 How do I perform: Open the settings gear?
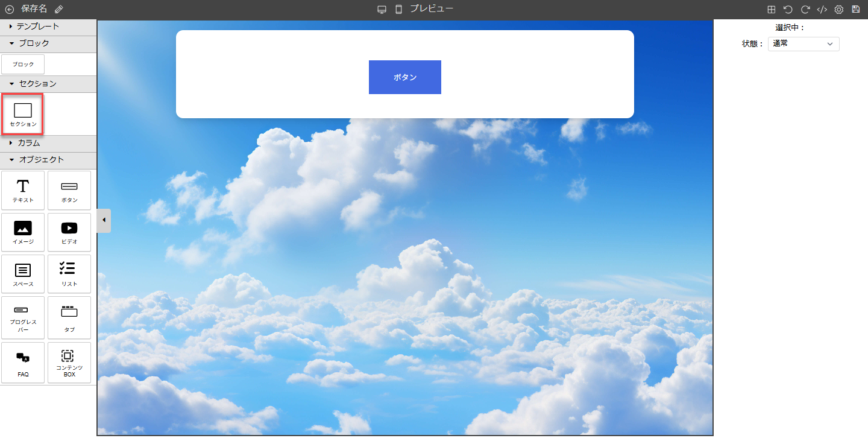pos(838,10)
